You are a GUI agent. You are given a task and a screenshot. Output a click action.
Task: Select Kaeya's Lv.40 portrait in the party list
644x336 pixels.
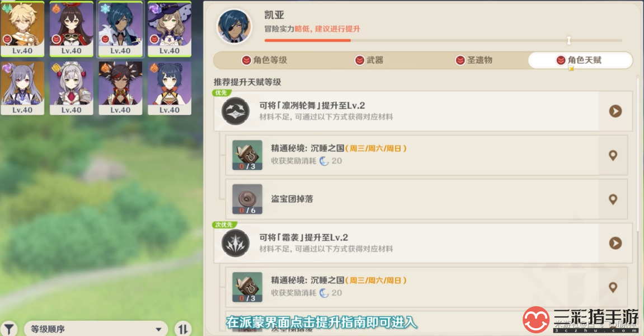(120, 29)
